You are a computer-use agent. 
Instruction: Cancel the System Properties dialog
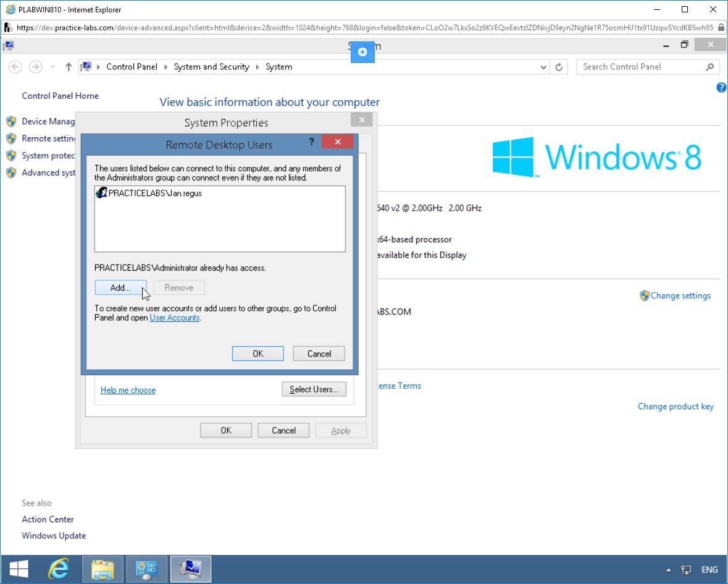[x=283, y=431]
